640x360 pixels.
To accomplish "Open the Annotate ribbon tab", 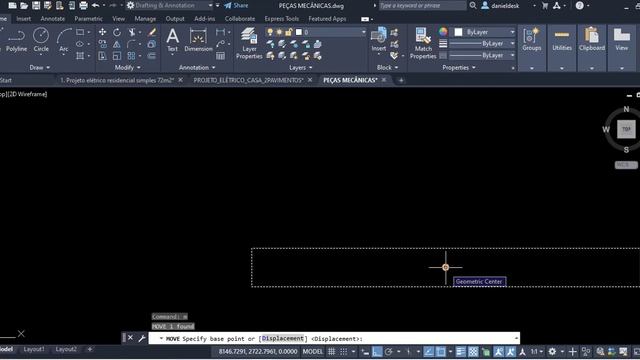I will click(53, 19).
